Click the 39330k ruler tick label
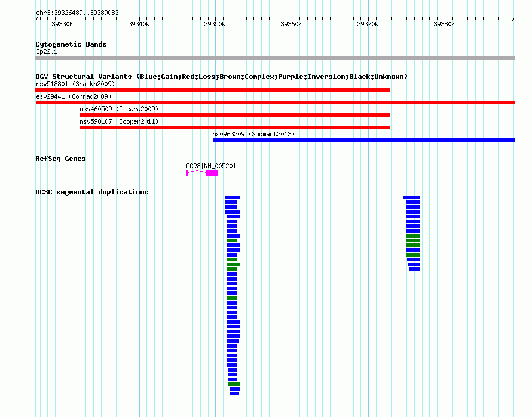Viewport: 532px width, 417px height. tap(62, 24)
